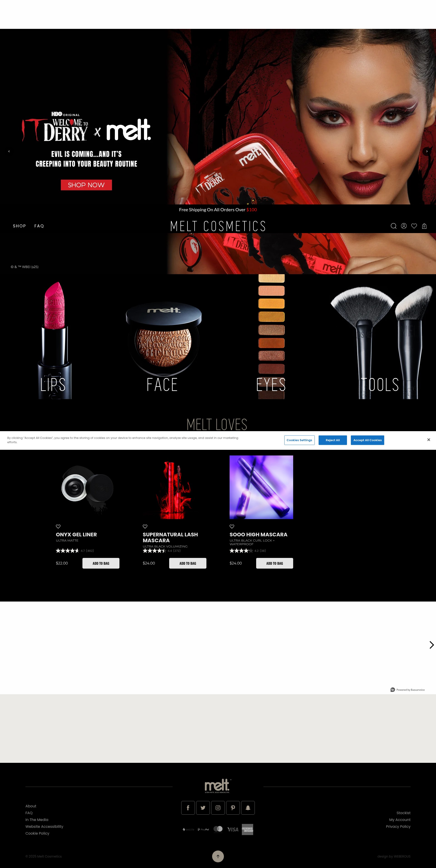Click the MELT COSMETICS header logo
This screenshot has height=868, width=436.
pyautogui.click(x=218, y=226)
